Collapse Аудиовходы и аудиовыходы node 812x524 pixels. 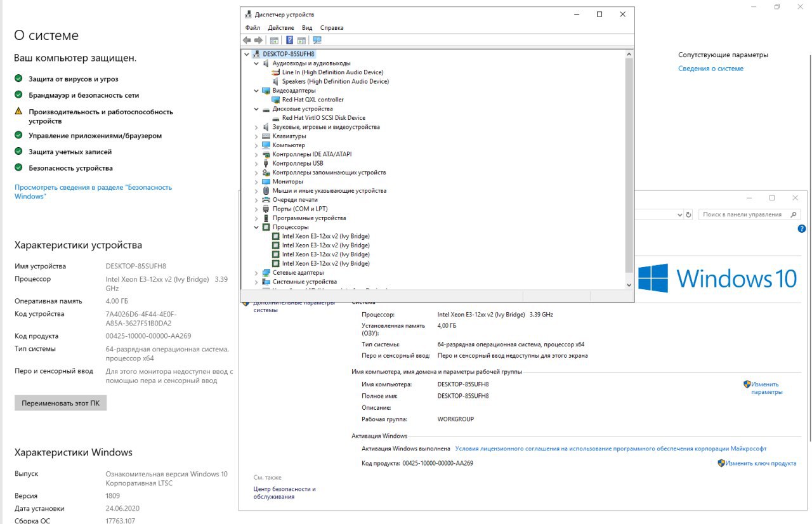coord(256,63)
